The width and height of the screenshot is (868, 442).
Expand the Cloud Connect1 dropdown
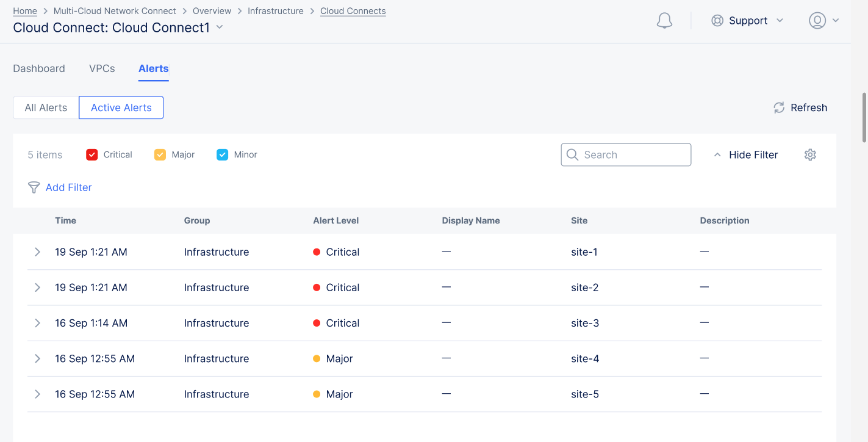click(x=219, y=27)
